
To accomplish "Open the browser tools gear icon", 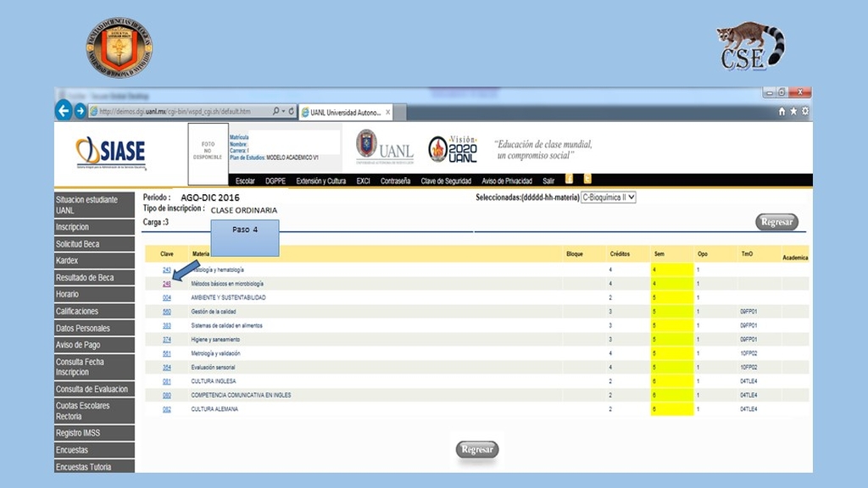I will click(805, 111).
